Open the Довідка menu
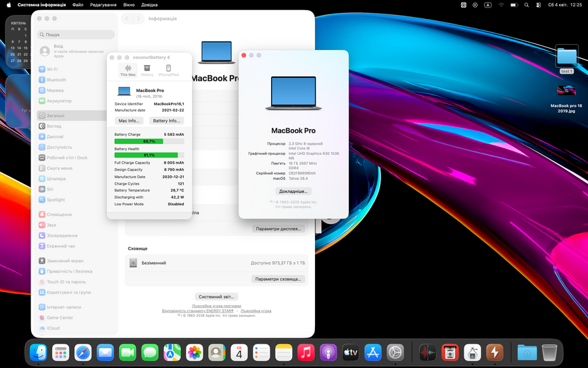The height and width of the screenshot is (368, 588). (149, 5)
